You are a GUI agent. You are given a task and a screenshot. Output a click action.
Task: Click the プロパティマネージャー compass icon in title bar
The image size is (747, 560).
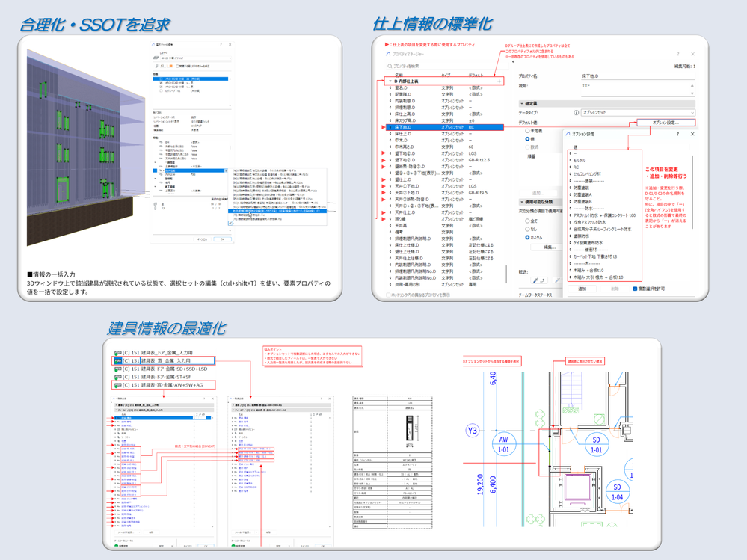pyautogui.click(x=387, y=53)
